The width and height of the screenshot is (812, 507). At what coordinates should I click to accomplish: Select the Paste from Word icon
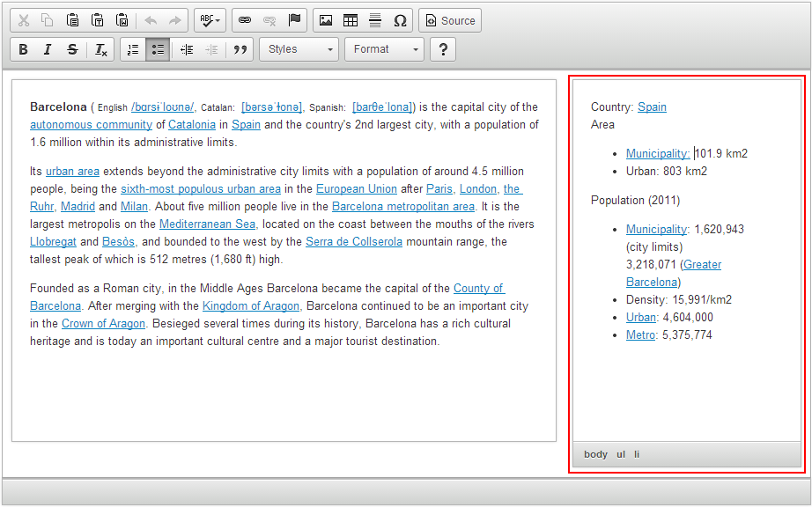[122, 21]
